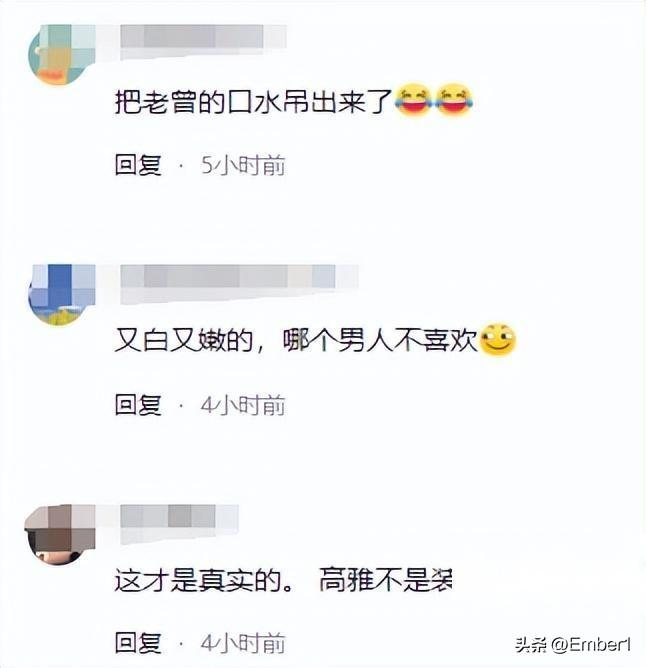The image size is (646, 668).
Task: Open blurred username of the third commenter
Action: click(x=179, y=524)
